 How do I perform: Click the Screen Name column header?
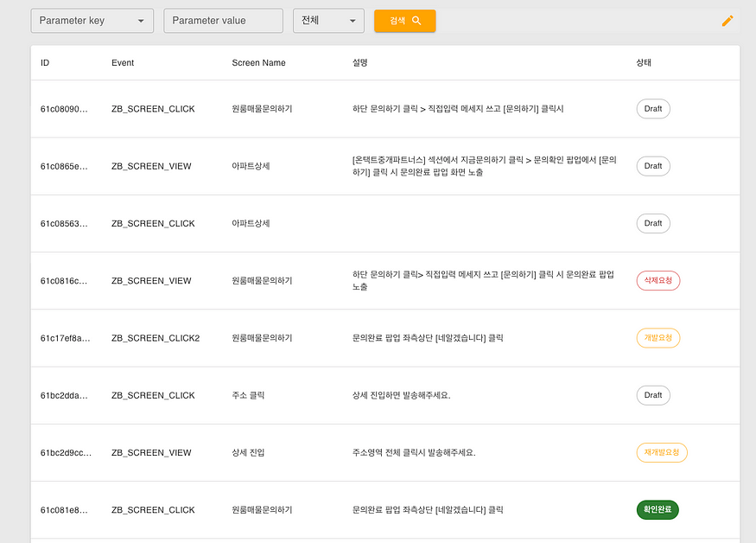(258, 63)
